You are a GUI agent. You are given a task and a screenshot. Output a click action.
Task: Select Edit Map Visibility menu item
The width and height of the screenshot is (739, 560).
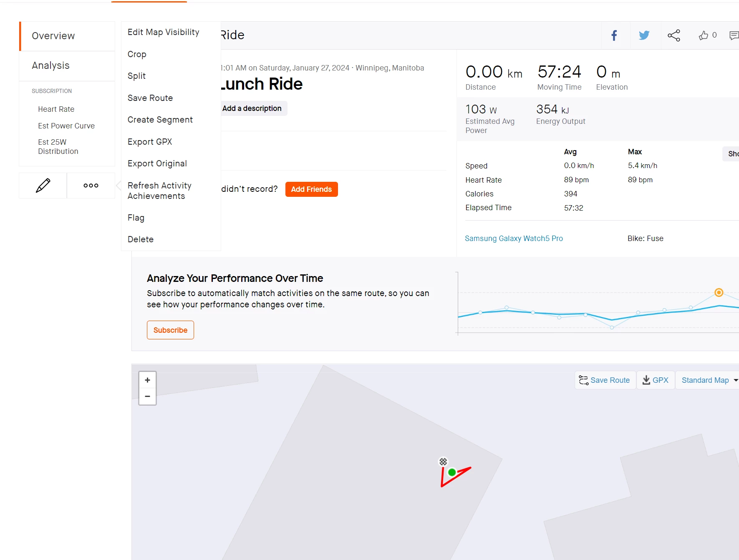point(164,32)
